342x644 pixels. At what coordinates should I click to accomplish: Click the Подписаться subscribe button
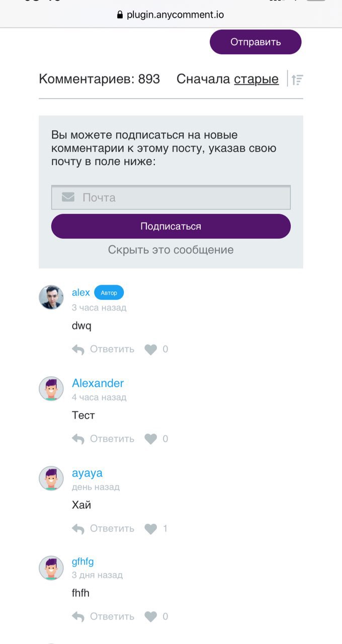(170, 226)
